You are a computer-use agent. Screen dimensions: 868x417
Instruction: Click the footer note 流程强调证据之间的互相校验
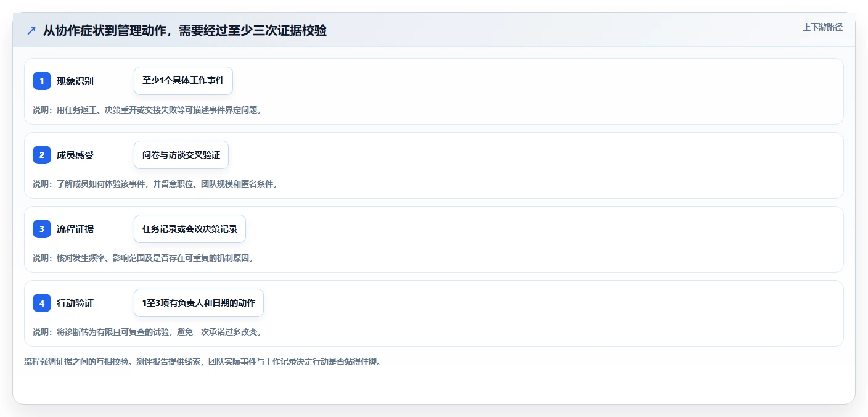[x=202, y=361]
